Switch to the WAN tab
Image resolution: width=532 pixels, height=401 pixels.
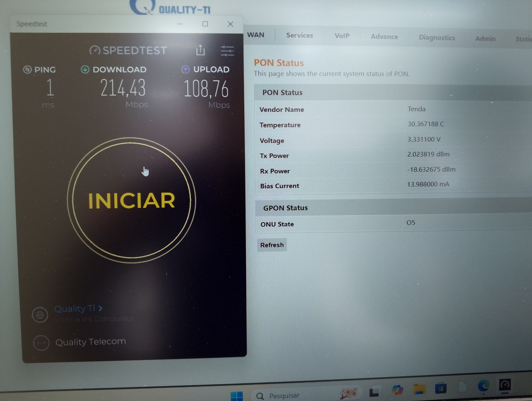click(255, 35)
